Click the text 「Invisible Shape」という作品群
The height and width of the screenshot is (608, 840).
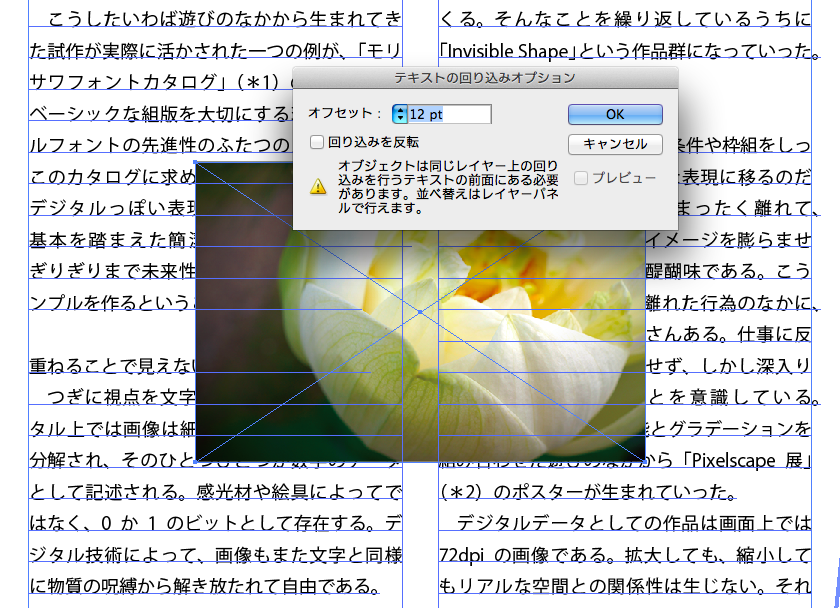(561, 51)
